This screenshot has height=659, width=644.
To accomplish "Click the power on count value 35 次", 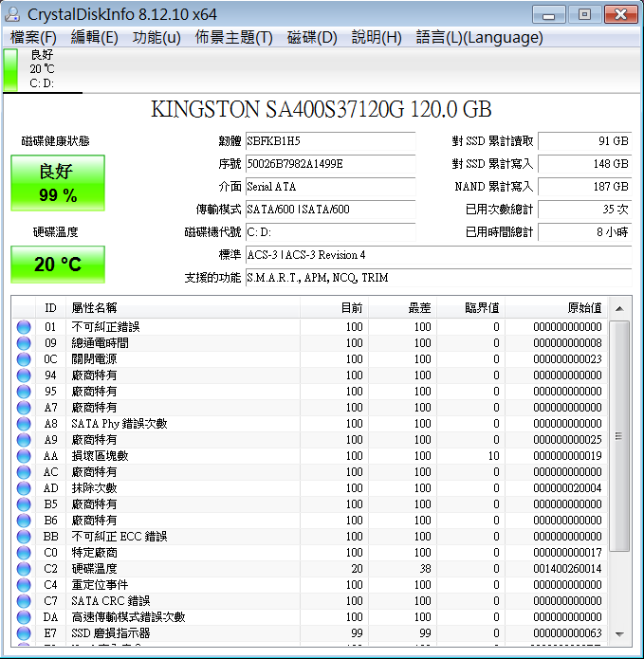I will pyautogui.click(x=585, y=210).
